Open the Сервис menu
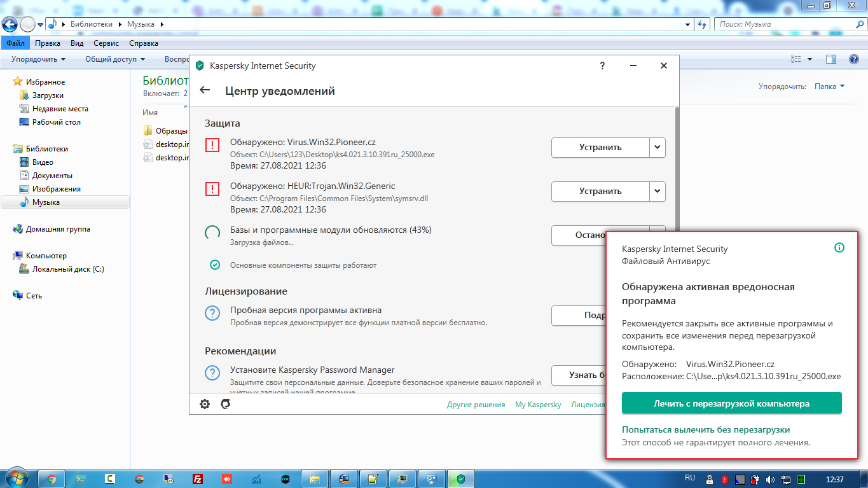The height and width of the screenshot is (488, 868). tap(106, 43)
